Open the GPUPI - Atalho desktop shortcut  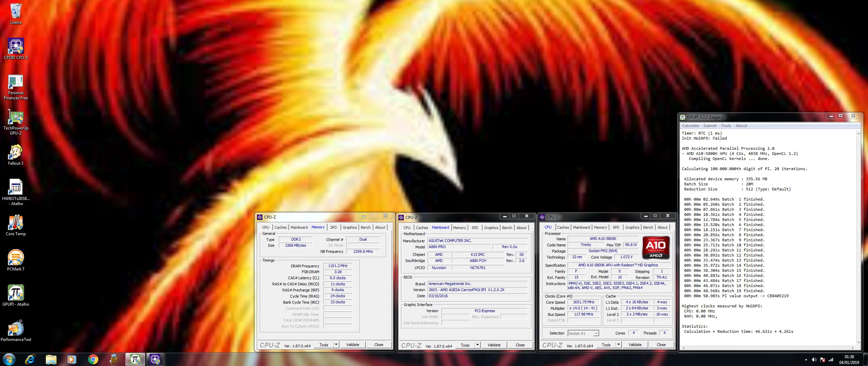16,296
